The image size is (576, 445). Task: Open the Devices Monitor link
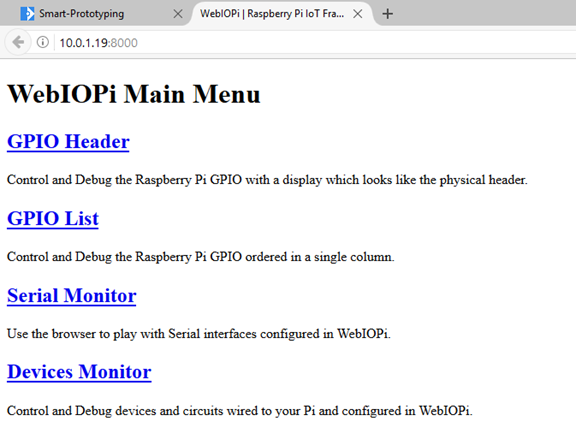pyautogui.click(x=79, y=372)
